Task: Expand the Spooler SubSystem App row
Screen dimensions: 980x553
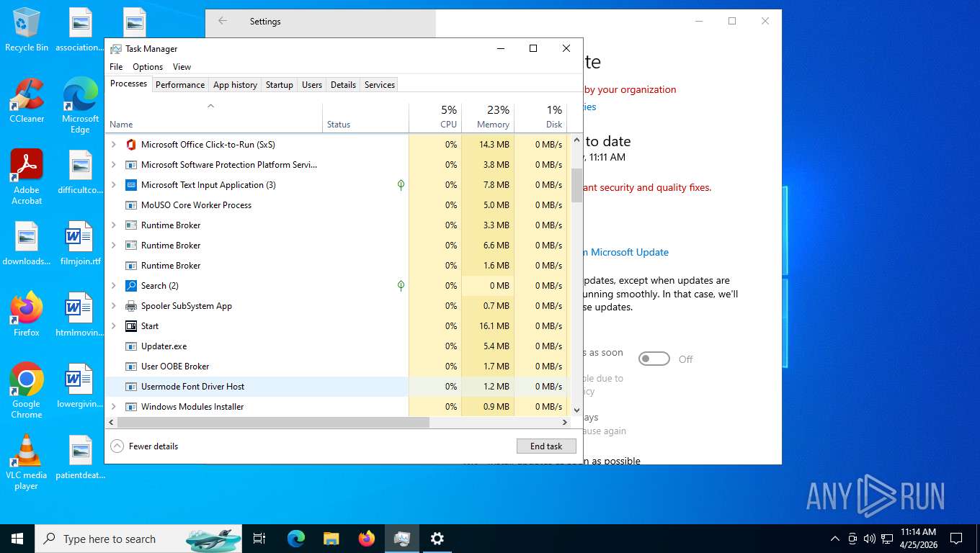Action: pyautogui.click(x=113, y=306)
